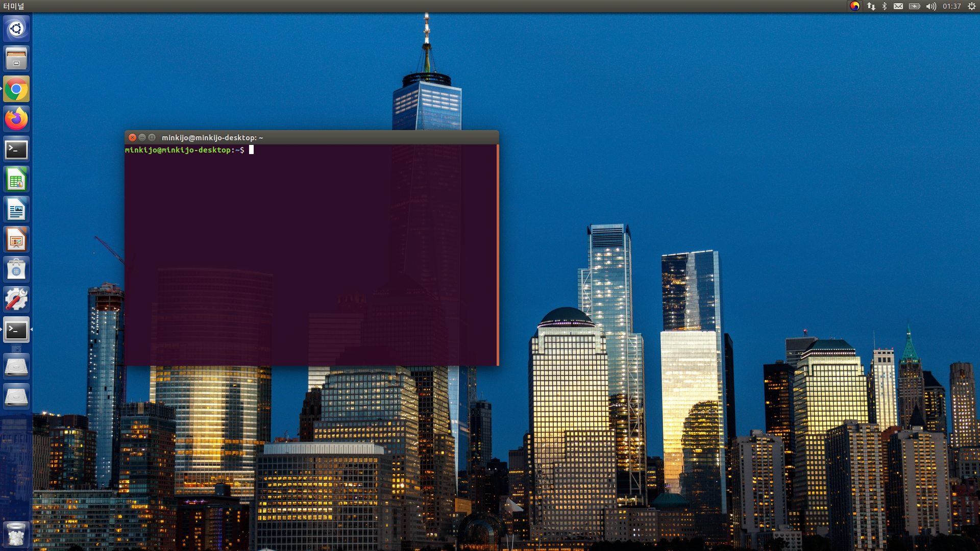Image resolution: width=980 pixels, height=551 pixels.
Task: Launch Firefox browser from the launcher
Action: (x=16, y=119)
